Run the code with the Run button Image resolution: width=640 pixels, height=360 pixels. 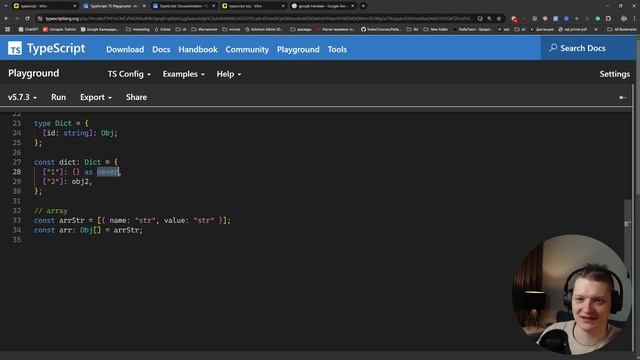click(58, 98)
